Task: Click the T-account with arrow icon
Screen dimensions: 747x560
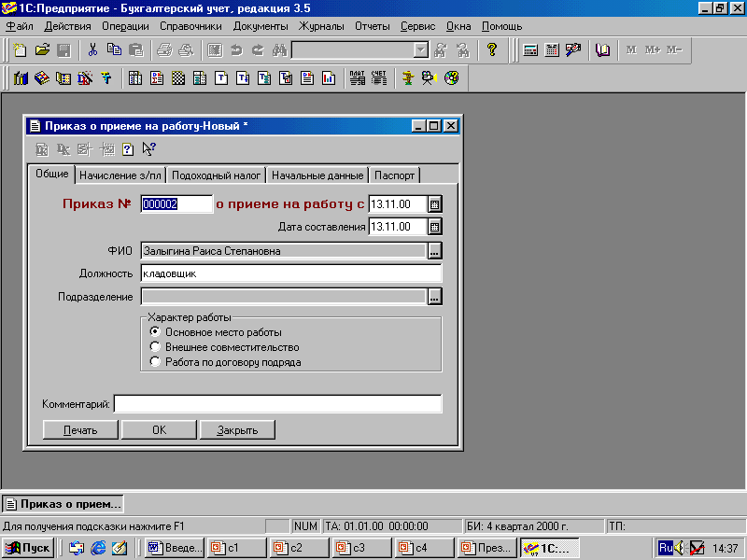Action: point(243,78)
